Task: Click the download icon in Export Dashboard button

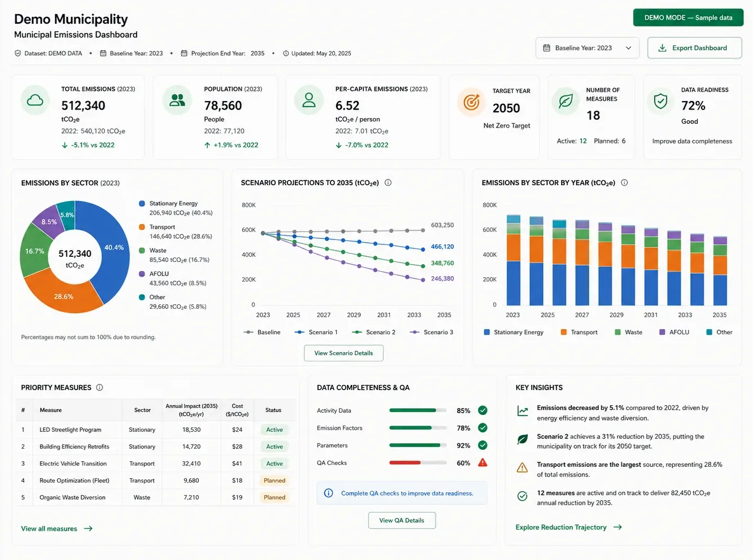Action: (662, 48)
